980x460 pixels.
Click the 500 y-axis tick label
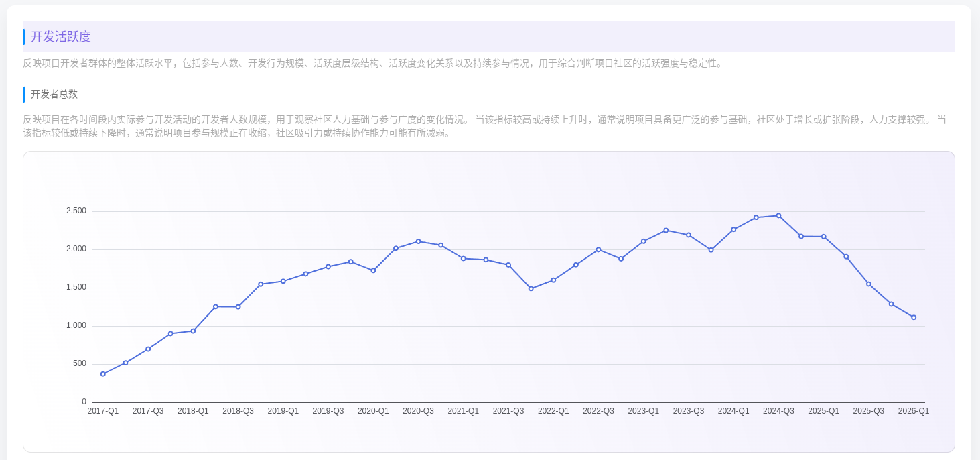79,363
